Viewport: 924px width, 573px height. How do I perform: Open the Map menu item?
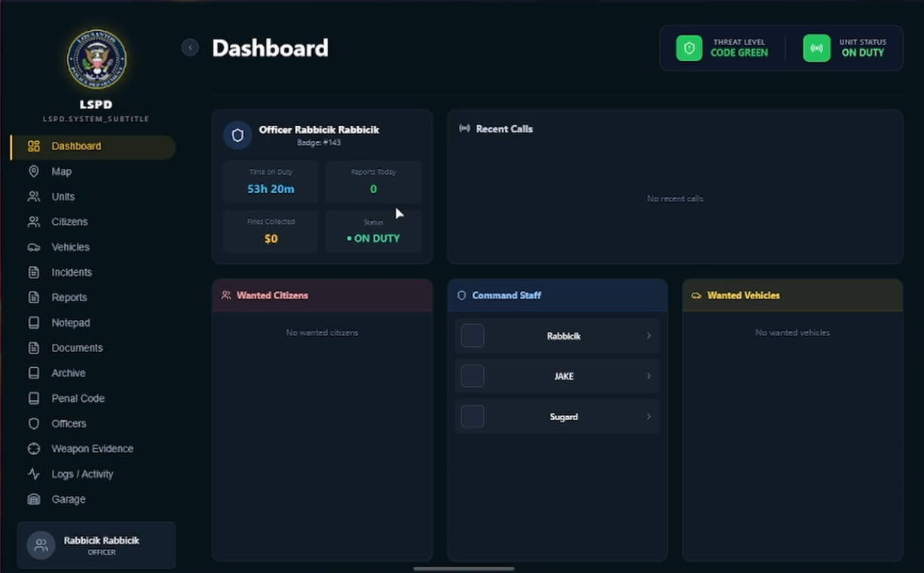point(93,171)
